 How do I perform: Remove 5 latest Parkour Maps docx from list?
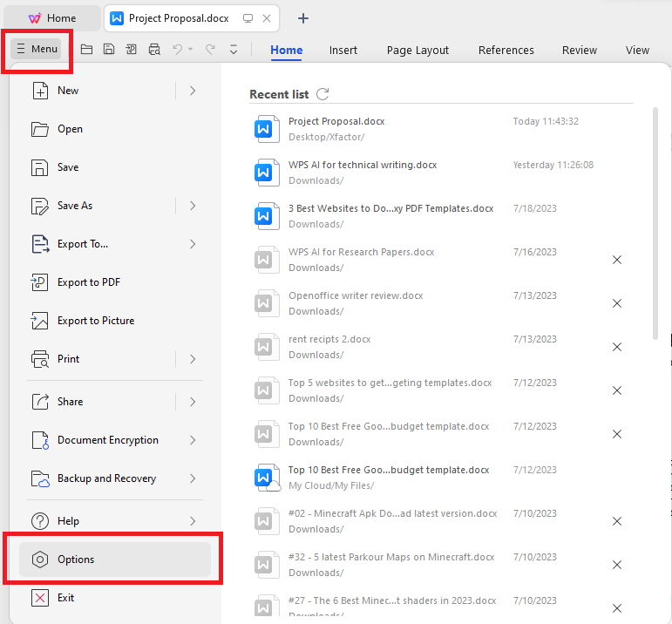[x=617, y=565]
